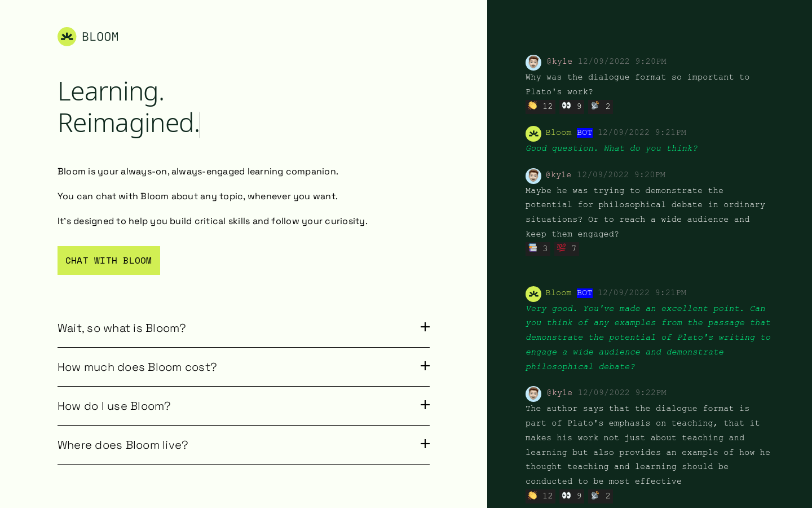Click kyle's avatar on the Plato dialogue question
The image size is (812, 508).
pyautogui.click(x=533, y=62)
